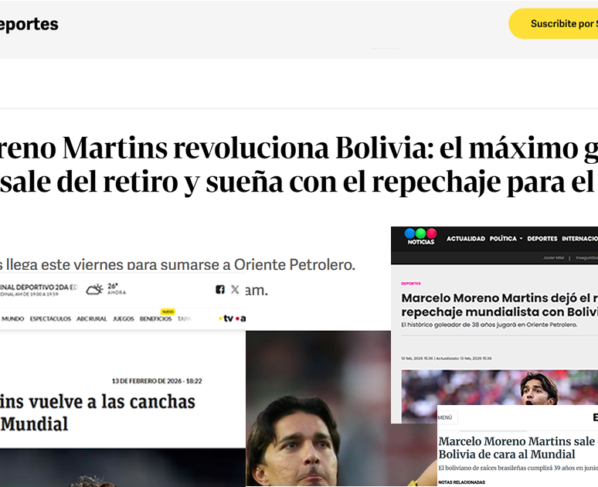Open the Telefe Noticias logo
The image size is (598, 487).
[x=420, y=237]
